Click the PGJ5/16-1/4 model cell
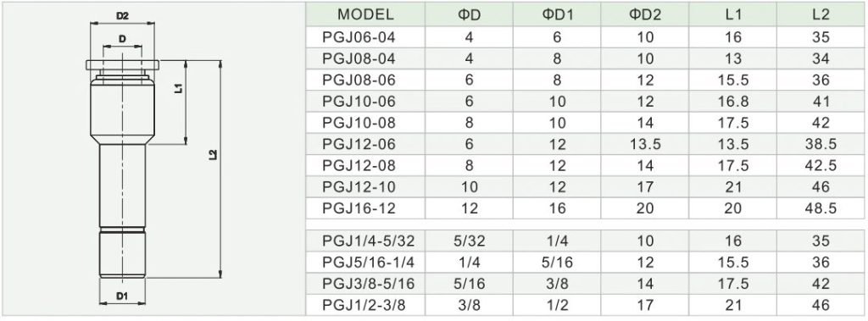 (x=365, y=263)
